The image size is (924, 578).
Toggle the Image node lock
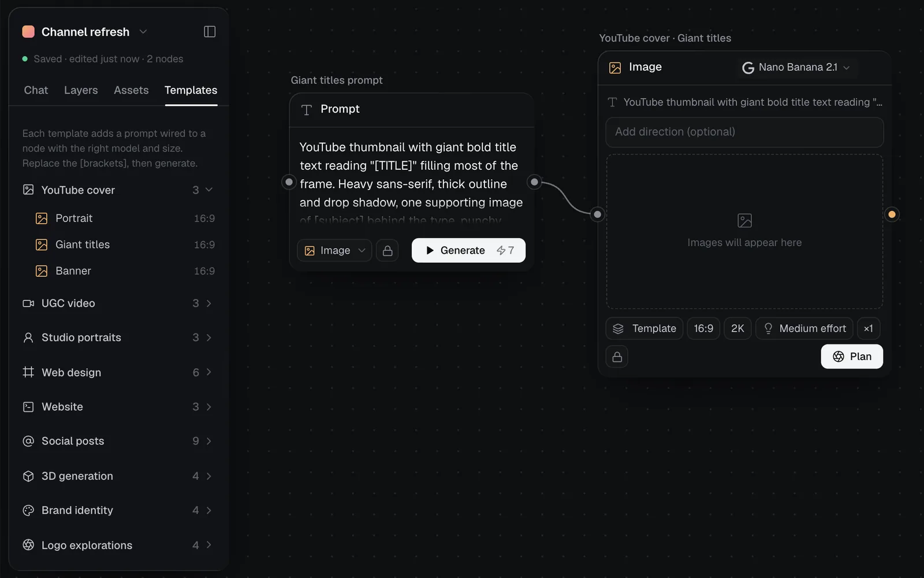617,357
